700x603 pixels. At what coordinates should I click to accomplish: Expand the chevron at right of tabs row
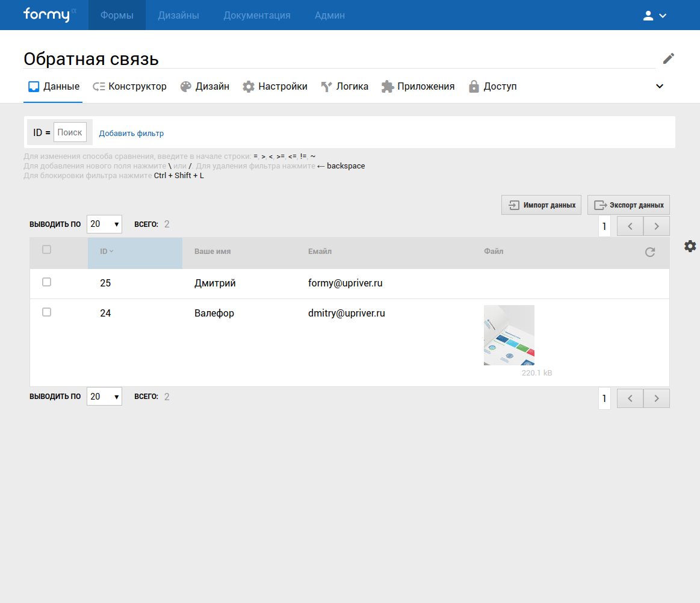660,86
